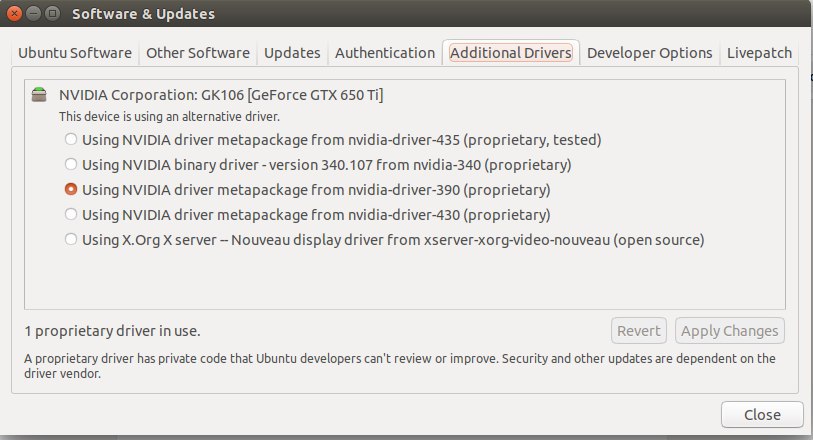Screen dimensions: 813x440
Task: Select the nvidia-driver-390 radio button
Action: coord(71,189)
